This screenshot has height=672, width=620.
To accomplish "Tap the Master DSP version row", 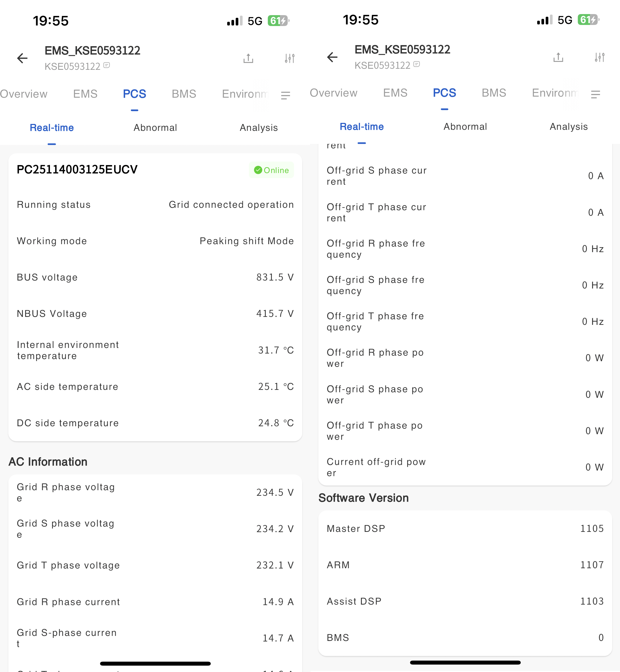I will (x=465, y=529).
